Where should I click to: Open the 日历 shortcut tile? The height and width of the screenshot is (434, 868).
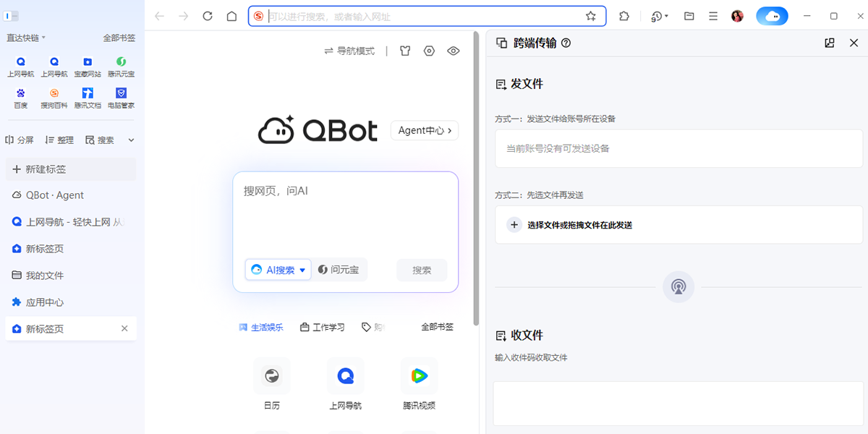(x=272, y=384)
